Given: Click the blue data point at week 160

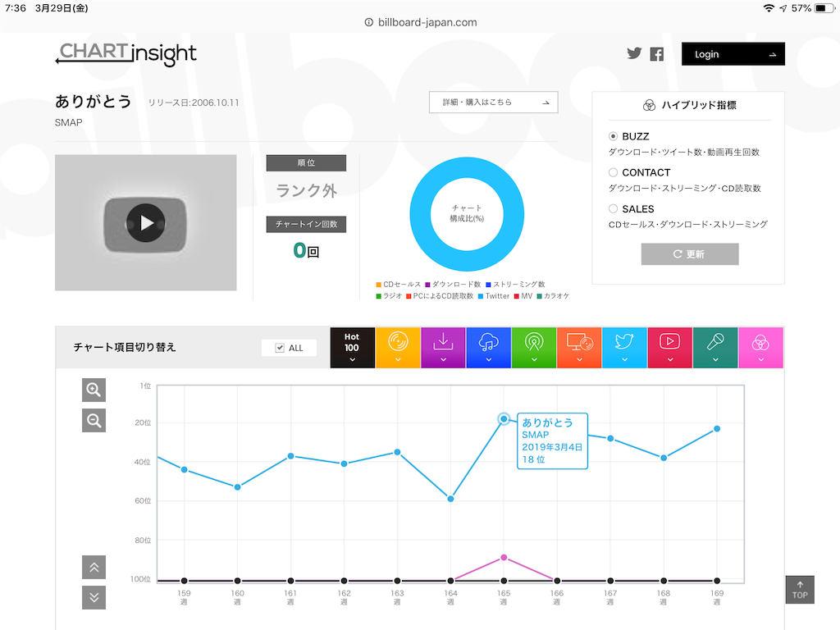Looking at the screenshot, I should 237,487.
